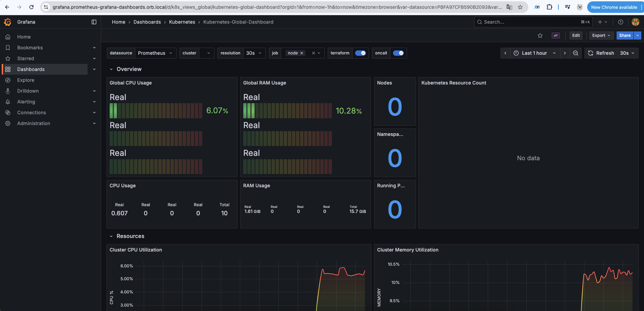The height and width of the screenshot is (311, 644).
Task: Click the translate page icon in address bar
Action: tap(509, 7)
